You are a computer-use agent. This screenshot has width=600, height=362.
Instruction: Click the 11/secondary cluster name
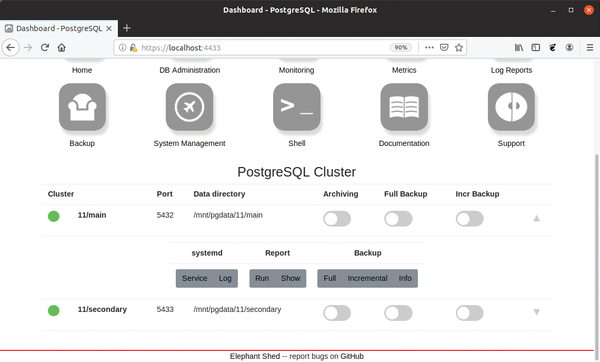coord(102,309)
